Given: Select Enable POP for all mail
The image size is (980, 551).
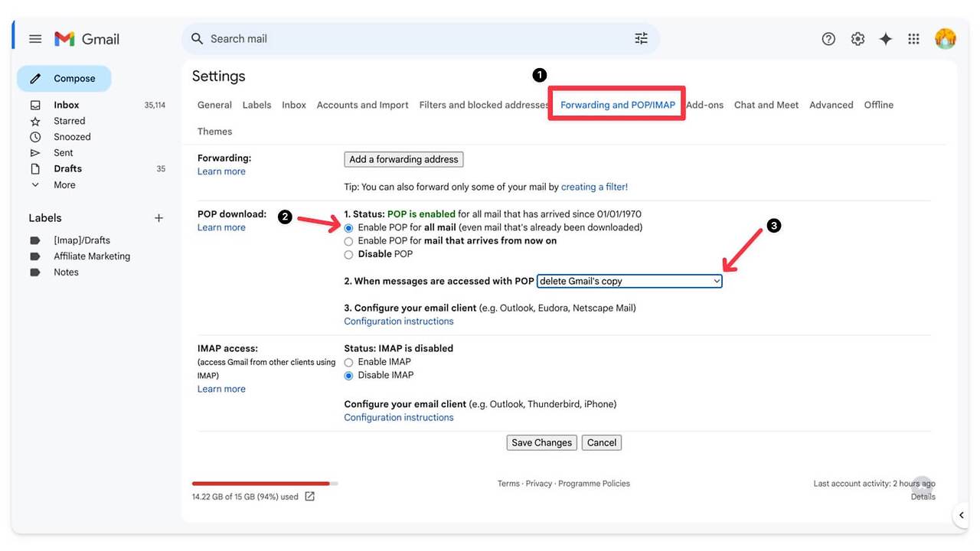Looking at the screenshot, I should [x=349, y=228].
